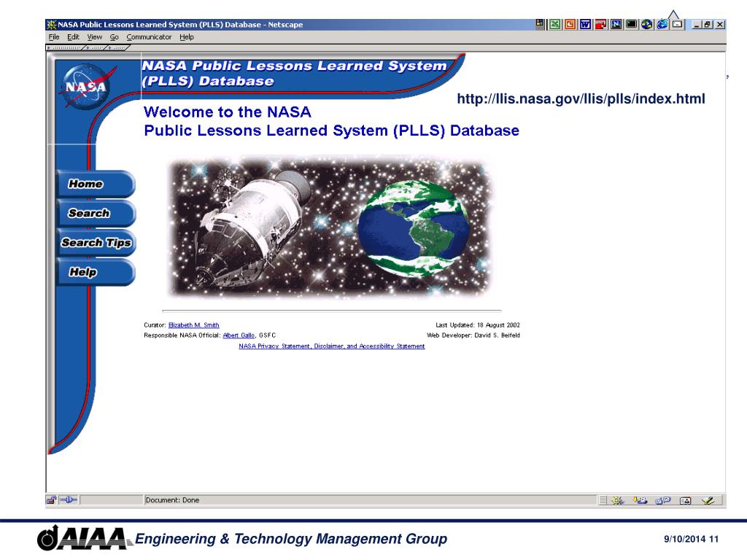The image size is (747, 560).
Task: Click the spacecraft and Earth banner image
Action: point(330,227)
